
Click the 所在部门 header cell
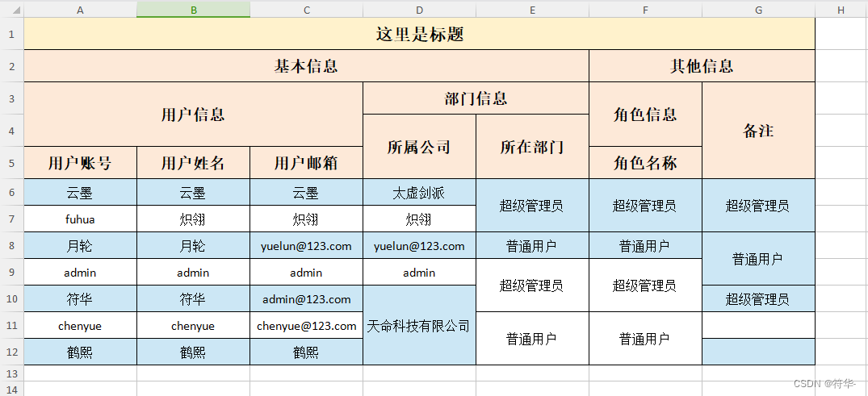coord(533,147)
